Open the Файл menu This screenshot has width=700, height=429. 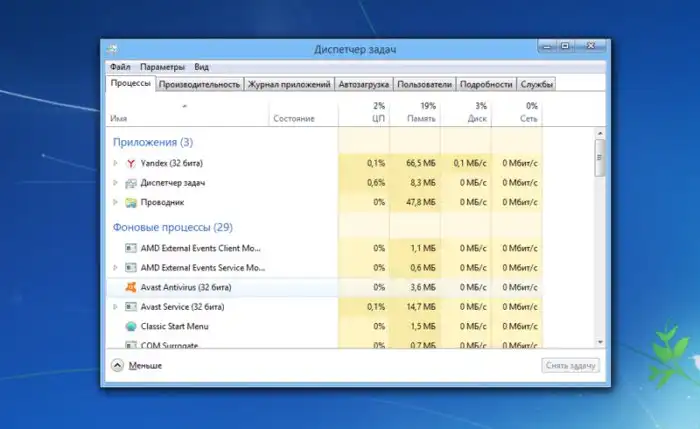pos(119,67)
